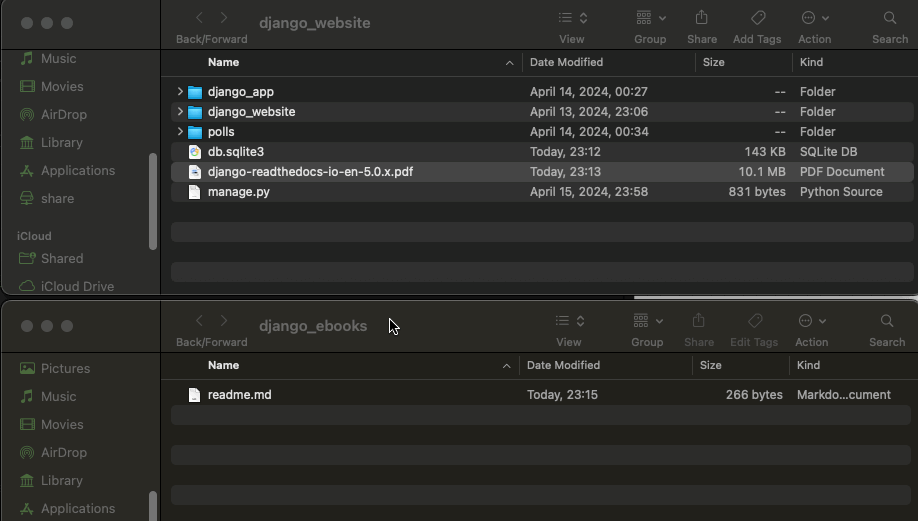Image resolution: width=918 pixels, height=521 pixels.
Task: Open Action menu in django_ebooks window
Action: click(x=811, y=321)
